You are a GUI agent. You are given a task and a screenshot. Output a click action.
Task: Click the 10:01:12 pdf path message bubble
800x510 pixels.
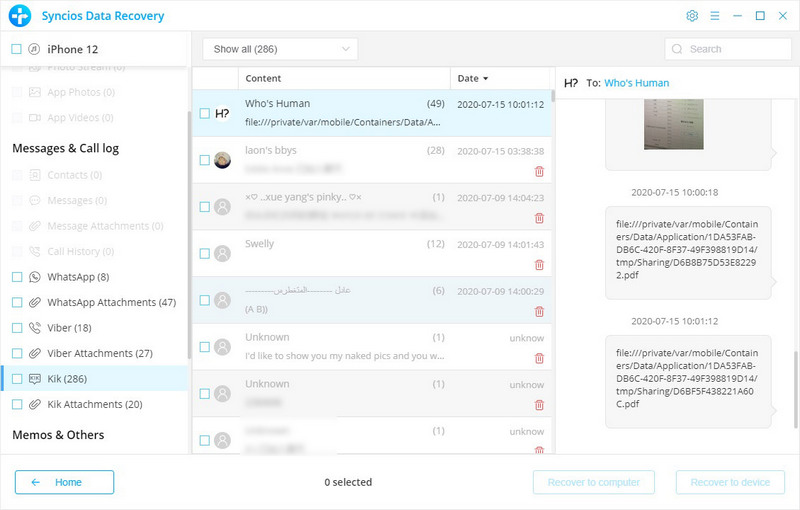[688, 381]
